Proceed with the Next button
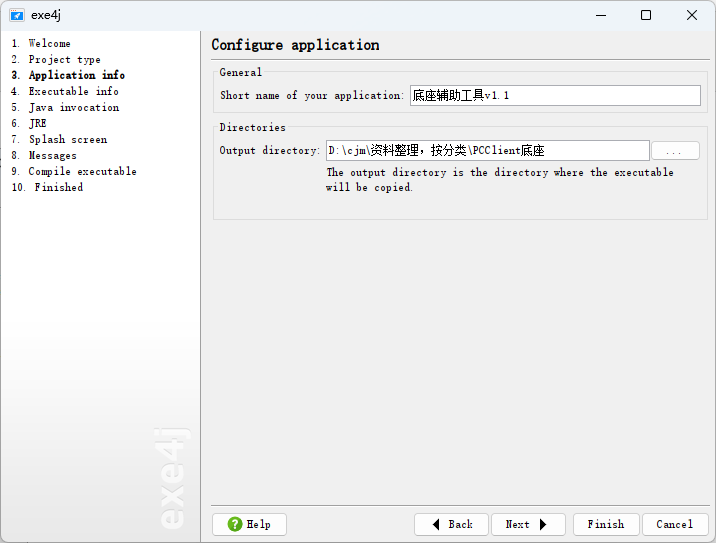Viewport: 716px width, 543px height. tap(528, 524)
